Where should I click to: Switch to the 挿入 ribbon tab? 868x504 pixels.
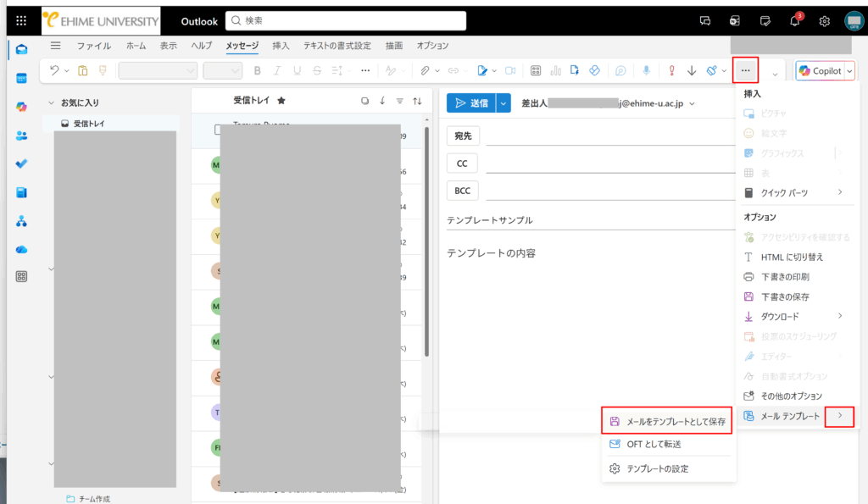coord(281,46)
